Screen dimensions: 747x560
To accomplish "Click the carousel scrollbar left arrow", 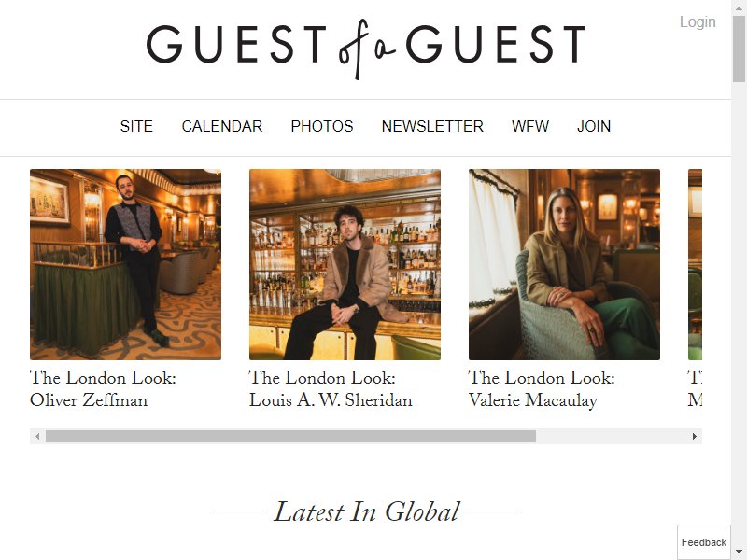I will tap(37, 436).
